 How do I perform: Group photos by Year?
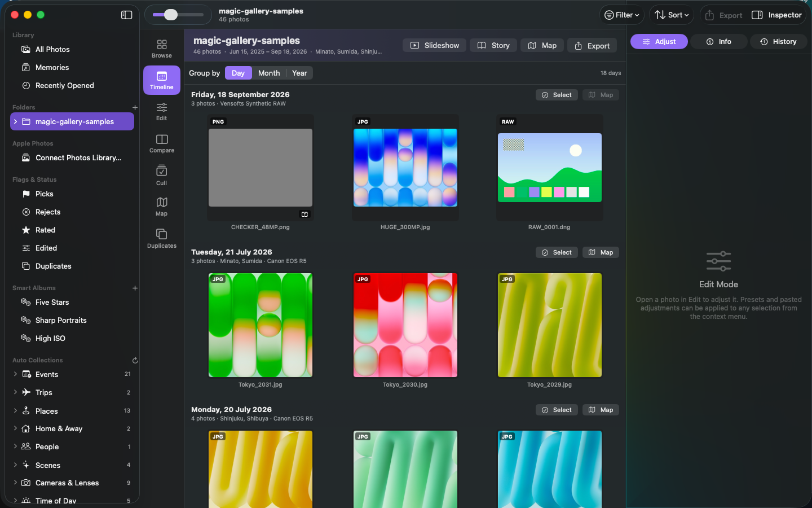point(299,73)
